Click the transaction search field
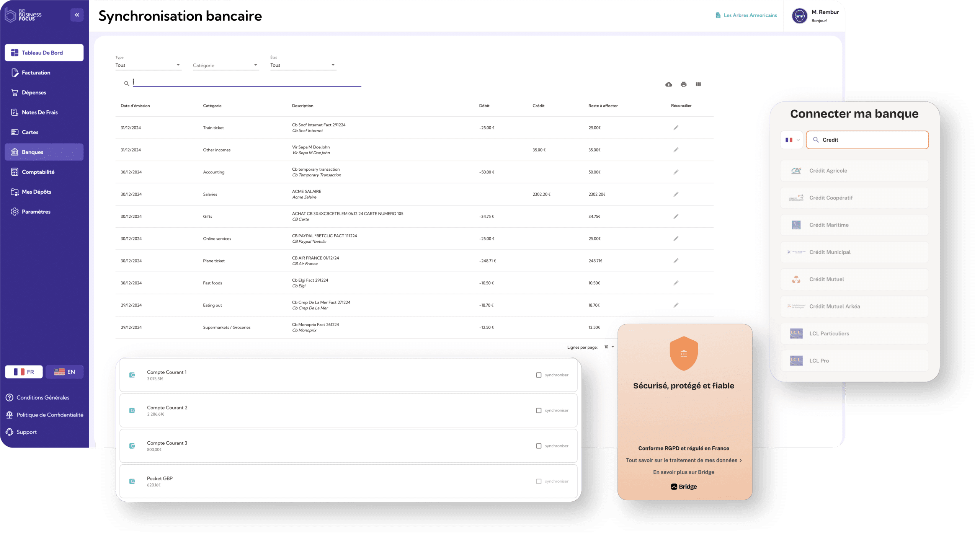The width and height of the screenshot is (980, 542). click(x=247, y=82)
